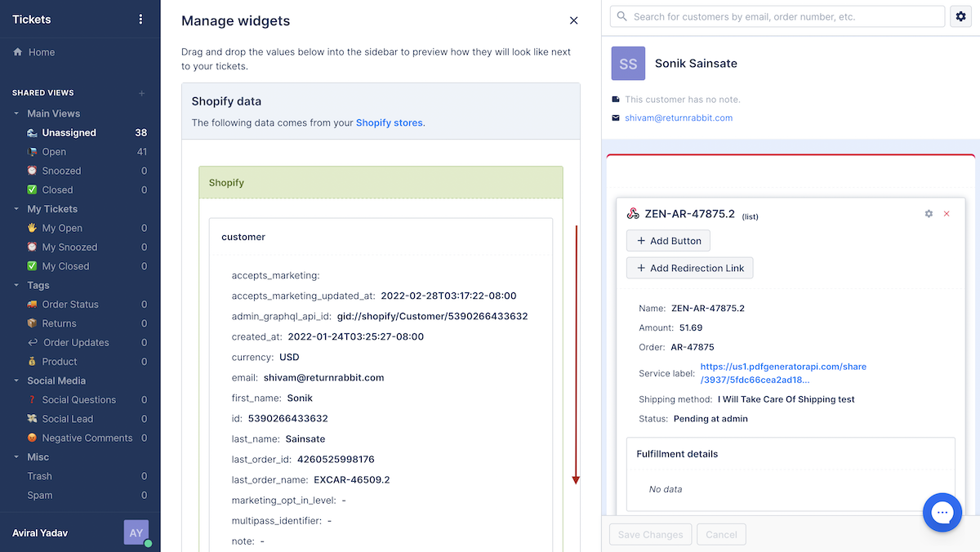Viewport: 980px width, 552px height.
Task: Open settings with the gear icon by search
Action: coord(960,16)
